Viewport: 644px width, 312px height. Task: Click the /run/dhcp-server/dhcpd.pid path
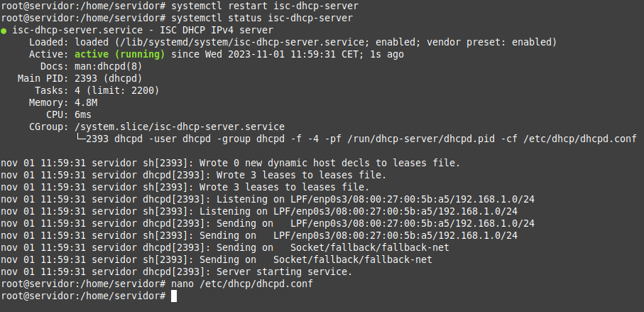[421, 139]
